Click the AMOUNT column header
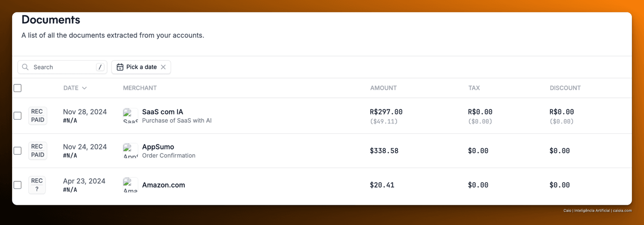The height and width of the screenshot is (225, 644). pyautogui.click(x=383, y=88)
